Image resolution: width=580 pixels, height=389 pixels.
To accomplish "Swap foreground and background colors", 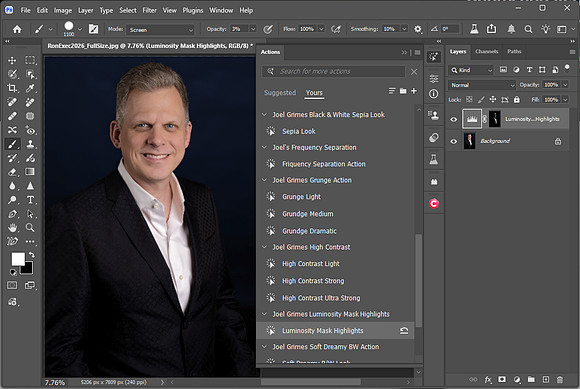I will 32,254.
